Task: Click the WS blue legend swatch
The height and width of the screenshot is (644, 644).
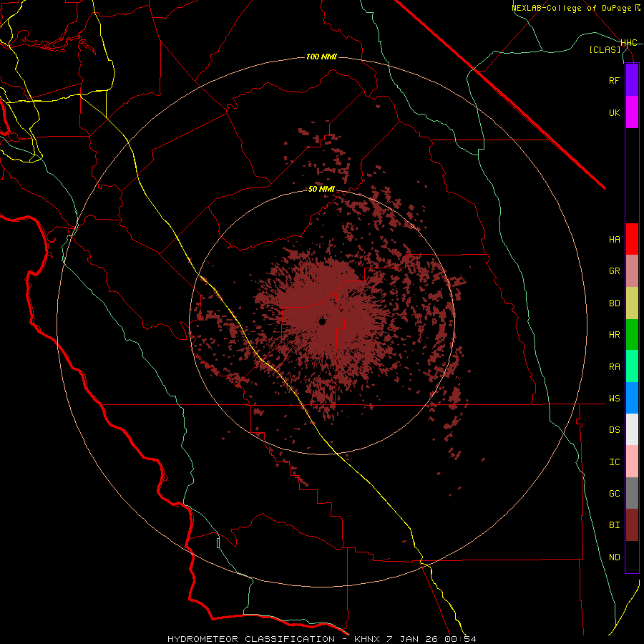Action: (632, 398)
